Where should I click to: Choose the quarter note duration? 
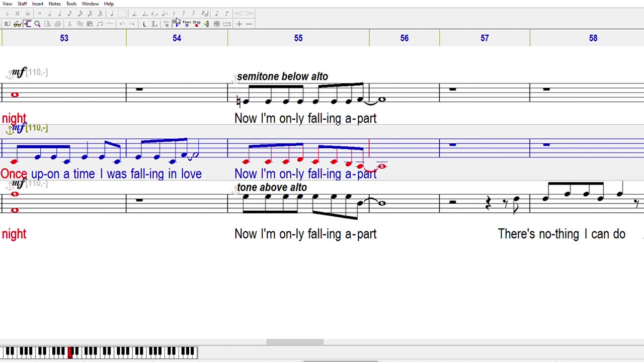coord(59,14)
